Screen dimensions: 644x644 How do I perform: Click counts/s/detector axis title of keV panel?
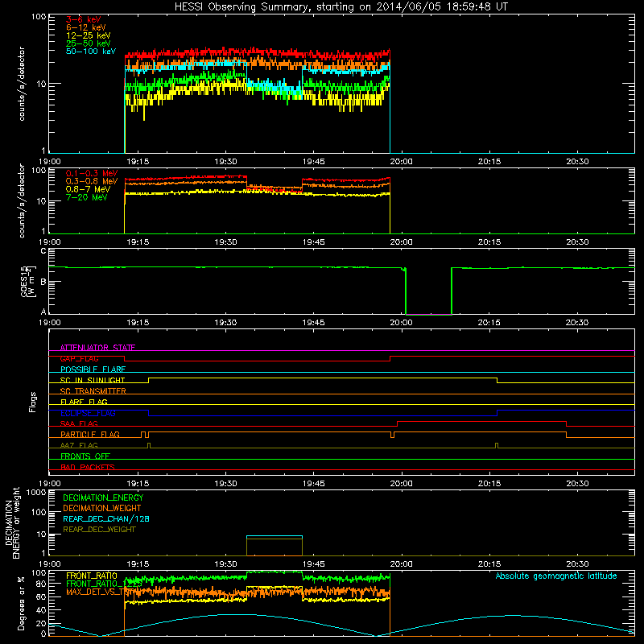point(22,84)
